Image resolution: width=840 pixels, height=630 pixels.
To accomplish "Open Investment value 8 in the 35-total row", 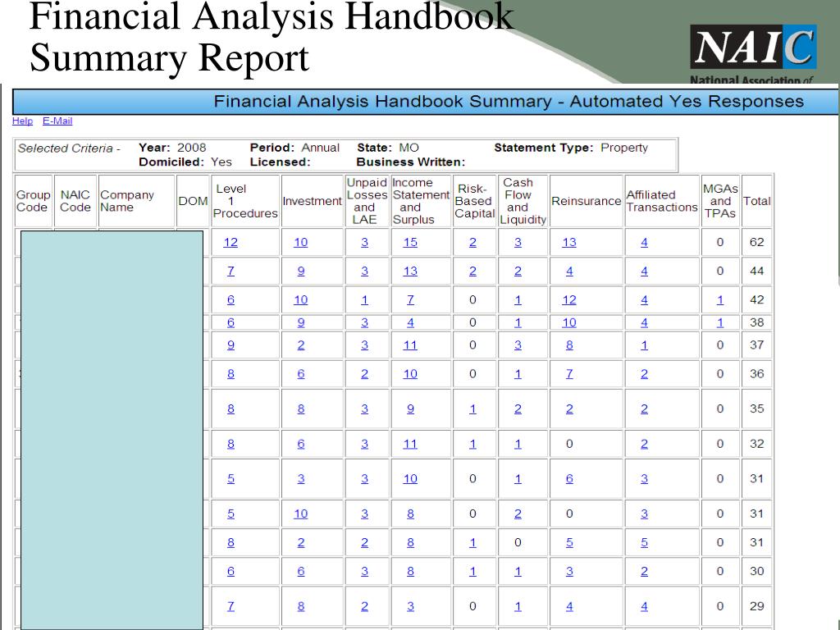I will point(300,409).
